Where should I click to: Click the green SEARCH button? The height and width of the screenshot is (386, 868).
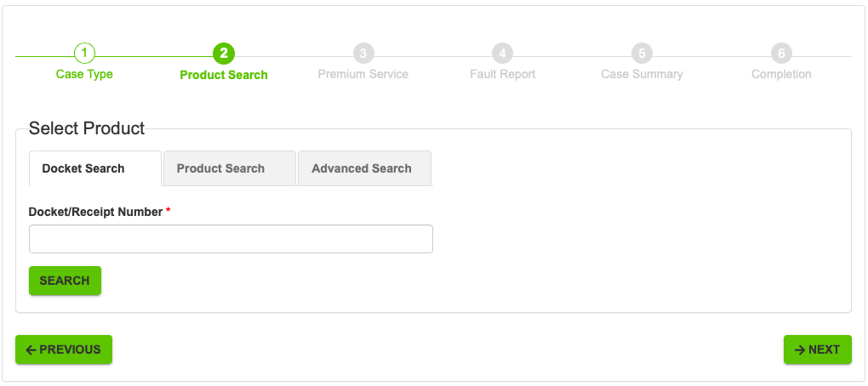pos(65,281)
